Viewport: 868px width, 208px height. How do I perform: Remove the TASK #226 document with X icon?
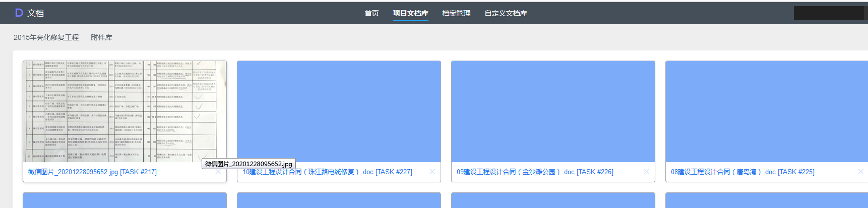pos(646,172)
